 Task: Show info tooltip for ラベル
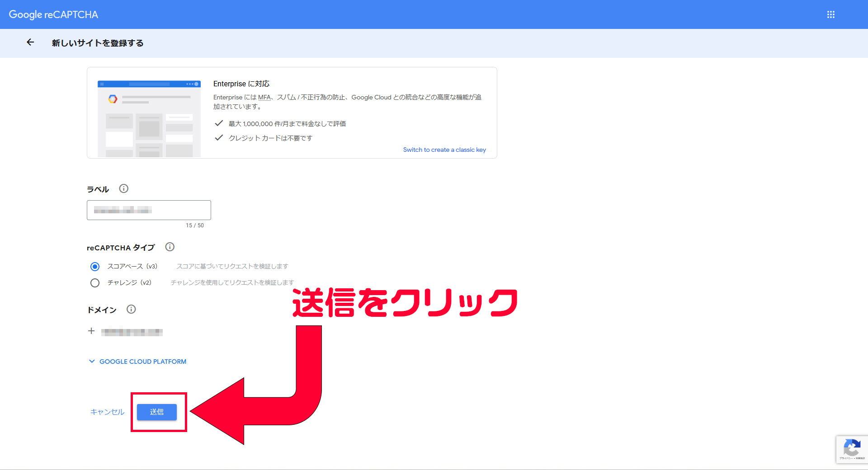coord(123,188)
